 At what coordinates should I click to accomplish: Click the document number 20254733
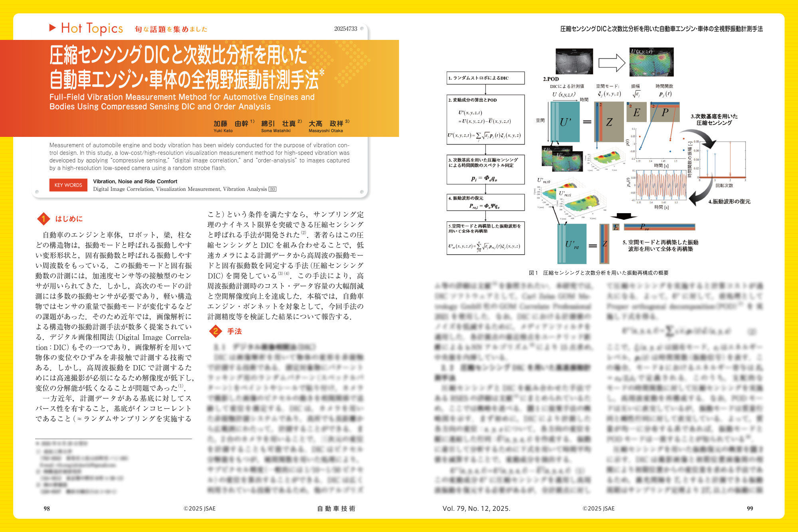pos(345,29)
